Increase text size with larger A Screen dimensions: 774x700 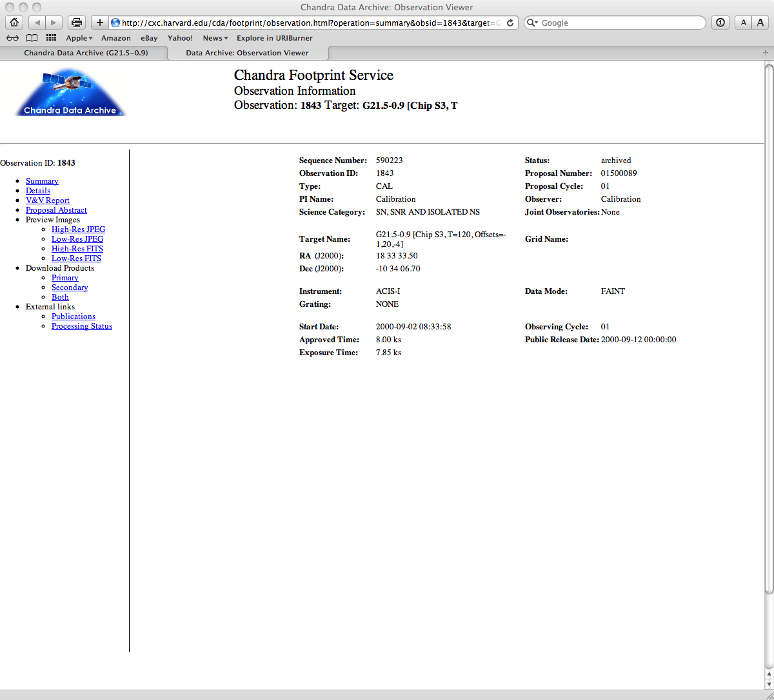760,23
